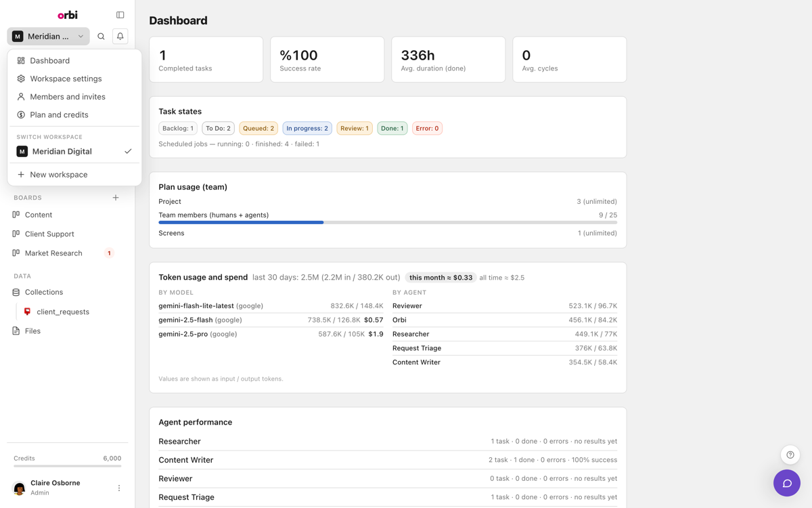Viewport: 812px width, 508px height.
Task: Click Claire Osborne's avatar
Action: pyautogui.click(x=20, y=488)
